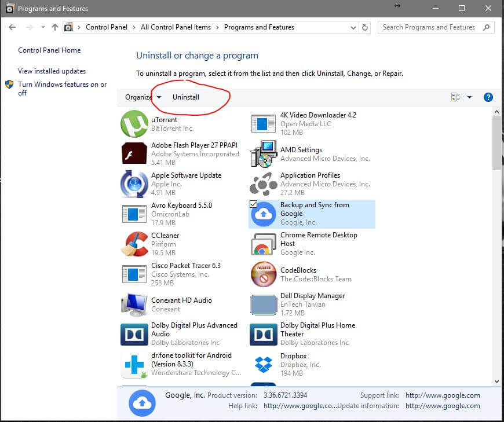Click the change view layout icon
504x422 pixels.
pos(455,97)
